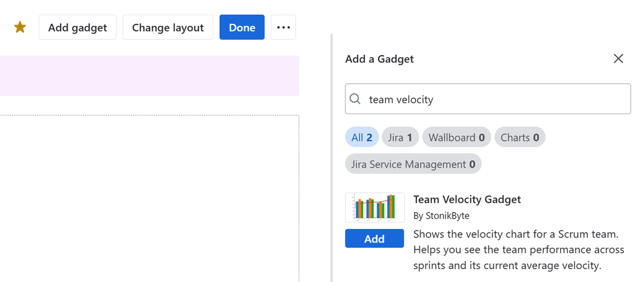Add the Team Velocity Gadget
The height and width of the screenshot is (282, 644).
[x=375, y=239]
